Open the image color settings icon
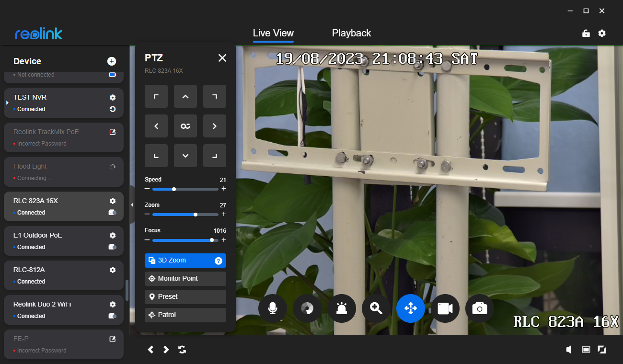 307,308
